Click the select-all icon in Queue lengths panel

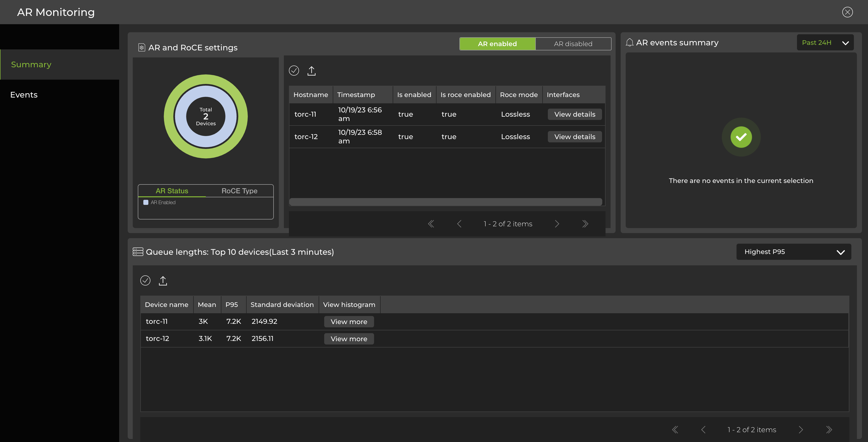[145, 280]
